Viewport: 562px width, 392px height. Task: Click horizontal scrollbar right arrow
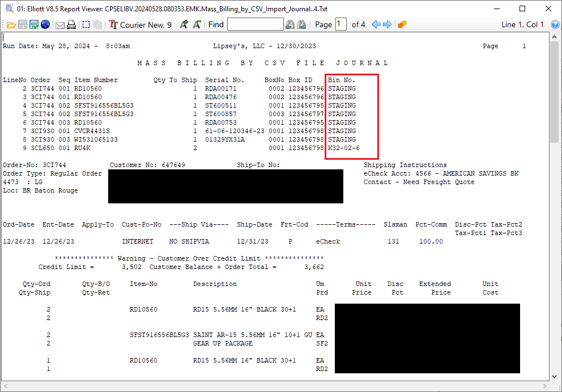tap(545, 386)
